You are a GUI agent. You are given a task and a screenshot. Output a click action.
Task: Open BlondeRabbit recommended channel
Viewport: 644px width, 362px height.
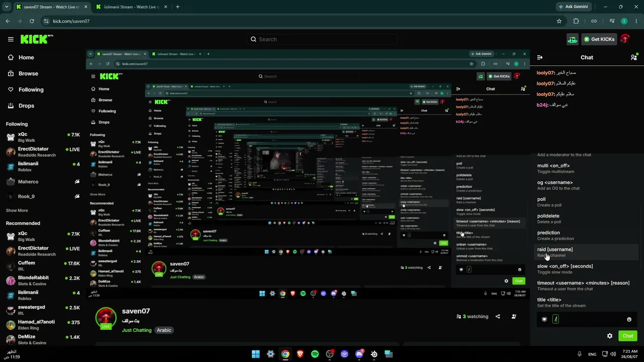pos(43,280)
